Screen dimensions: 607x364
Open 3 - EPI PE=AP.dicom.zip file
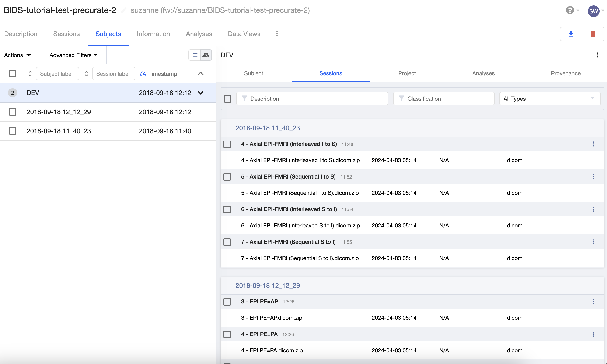(x=272, y=318)
